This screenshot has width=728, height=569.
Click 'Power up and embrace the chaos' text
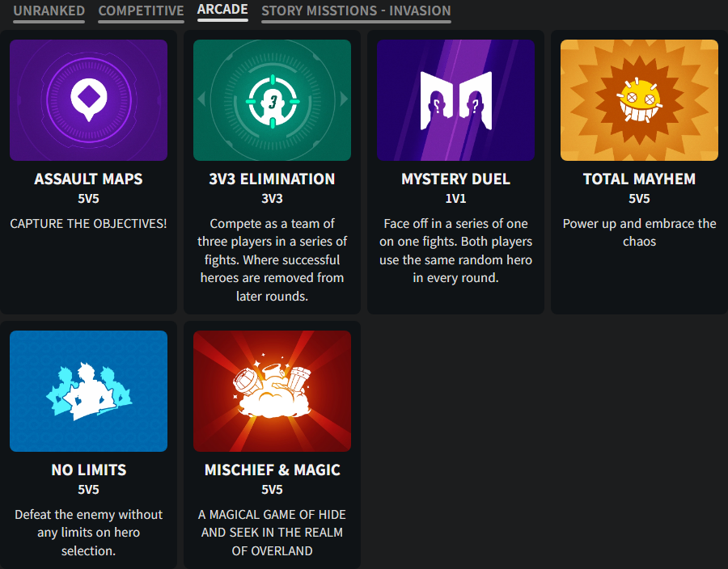coord(639,232)
